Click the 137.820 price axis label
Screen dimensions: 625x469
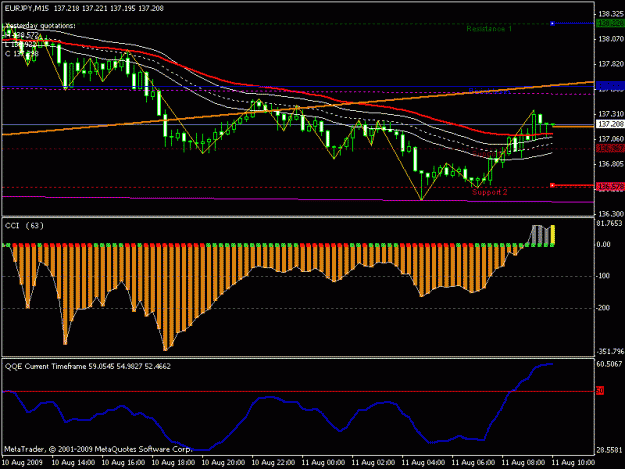coord(611,64)
